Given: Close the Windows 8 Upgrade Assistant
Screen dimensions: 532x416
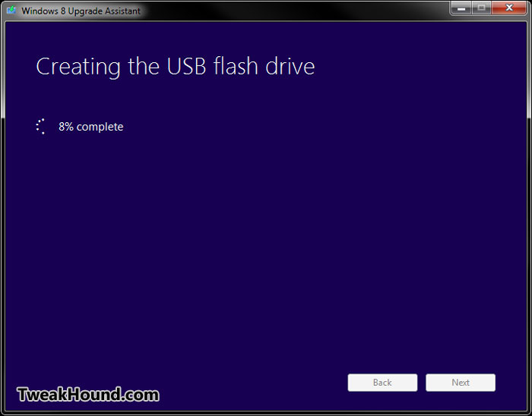Looking at the screenshot, I should [509, 8].
